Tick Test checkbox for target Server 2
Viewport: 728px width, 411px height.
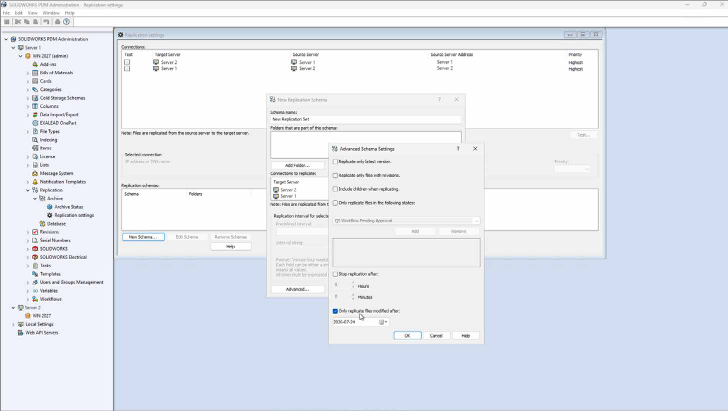coord(127,62)
